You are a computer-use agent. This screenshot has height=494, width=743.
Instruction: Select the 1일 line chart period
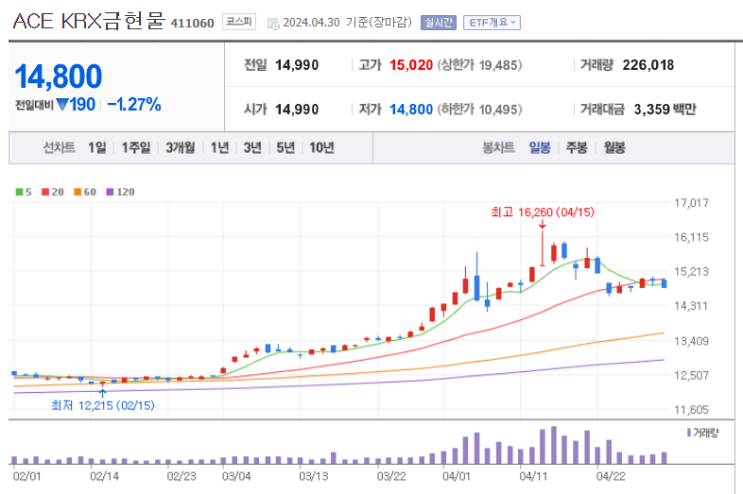click(97, 148)
